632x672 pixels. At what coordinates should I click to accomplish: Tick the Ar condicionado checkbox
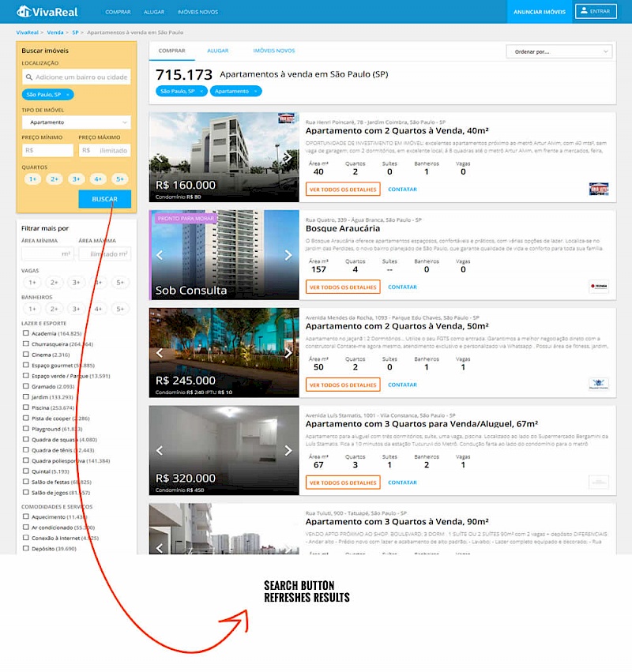click(26, 527)
